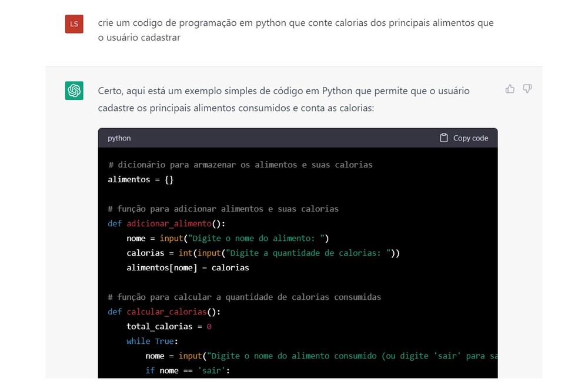Rate the response negatively with thumbs down
The width and height of the screenshot is (588, 392).
pyautogui.click(x=527, y=88)
